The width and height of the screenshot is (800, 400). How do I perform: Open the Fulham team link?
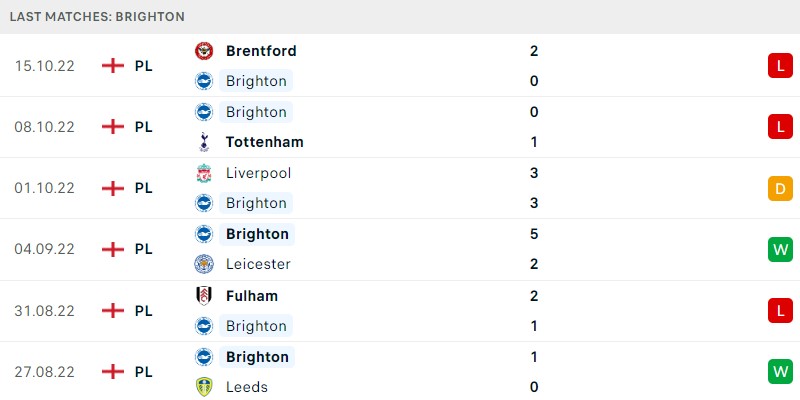[x=252, y=295]
